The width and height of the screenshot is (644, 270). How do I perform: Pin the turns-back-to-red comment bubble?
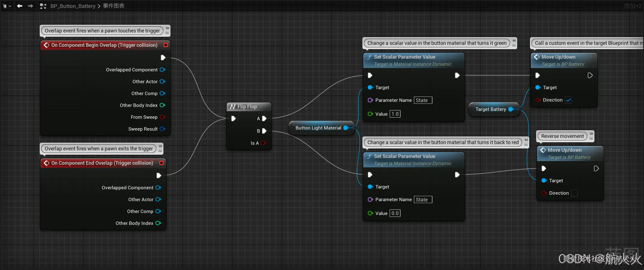pos(526,140)
